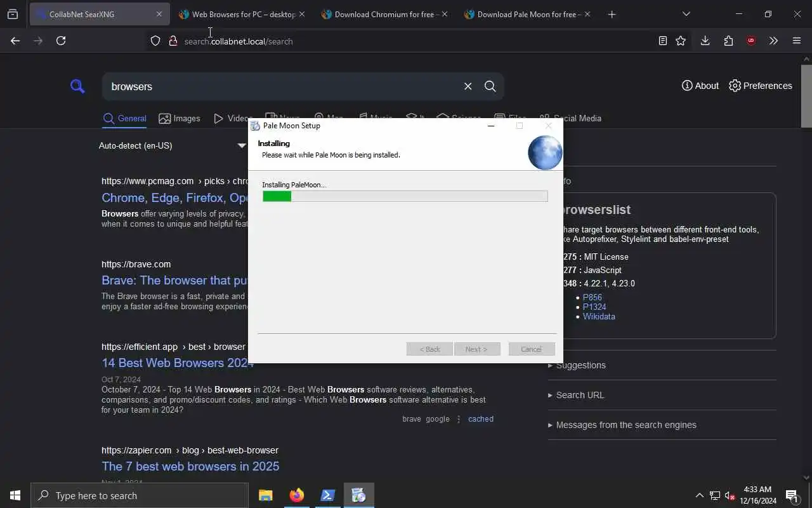Open the list all tabs dropdown

pos(686,14)
